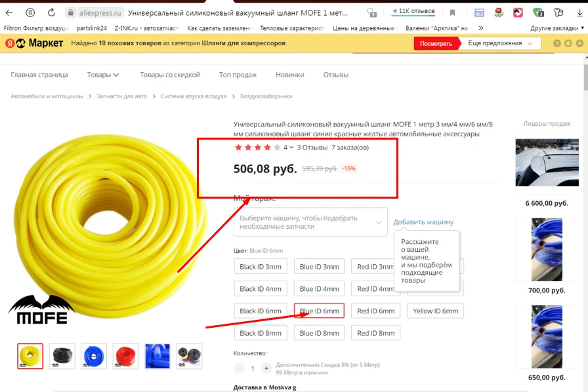The height and width of the screenshot is (392, 588).
Task: Increase quantity with the plus button
Action: click(x=266, y=368)
